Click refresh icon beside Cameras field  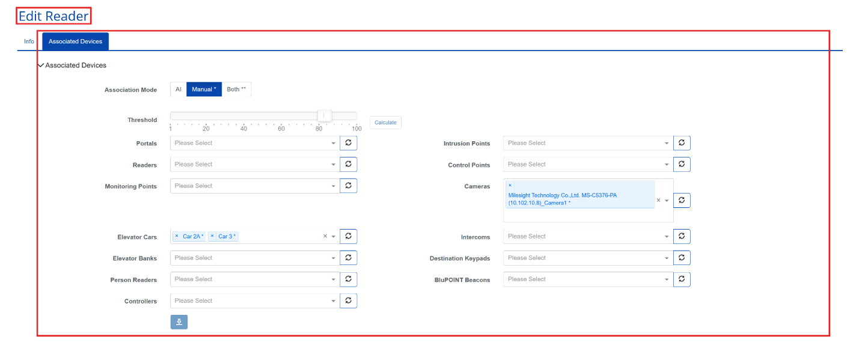pos(682,200)
